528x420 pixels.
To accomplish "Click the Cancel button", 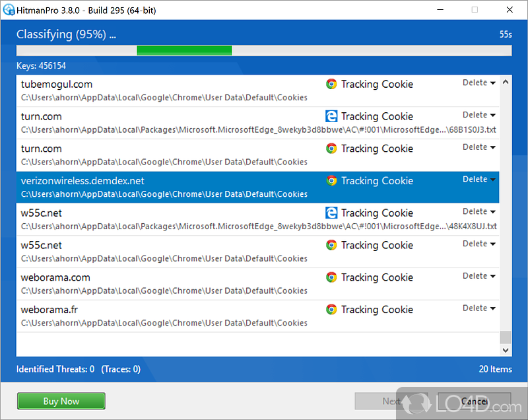I will (x=475, y=401).
